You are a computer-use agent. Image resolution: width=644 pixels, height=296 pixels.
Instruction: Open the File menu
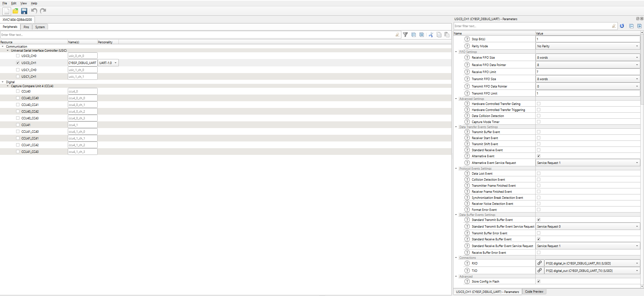point(5,3)
